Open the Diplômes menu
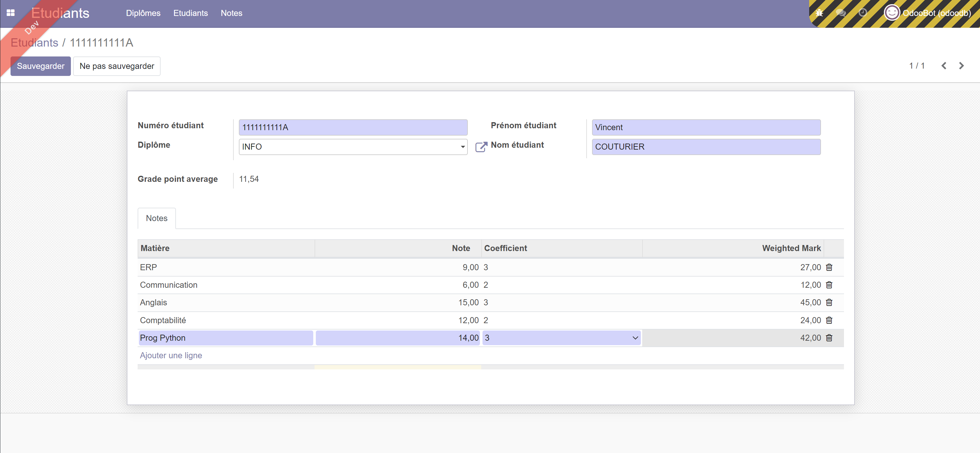980x453 pixels. pyautogui.click(x=143, y=13)
